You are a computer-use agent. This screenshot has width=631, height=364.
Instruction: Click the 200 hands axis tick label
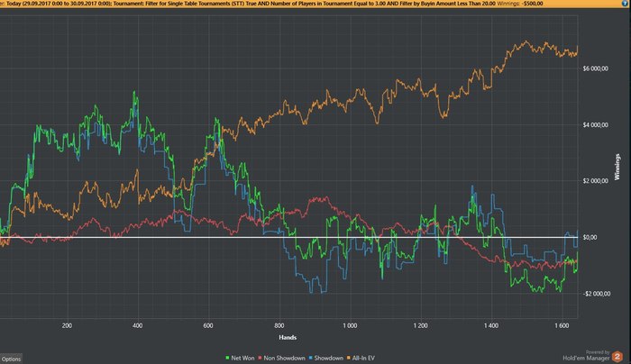point(67,325)
